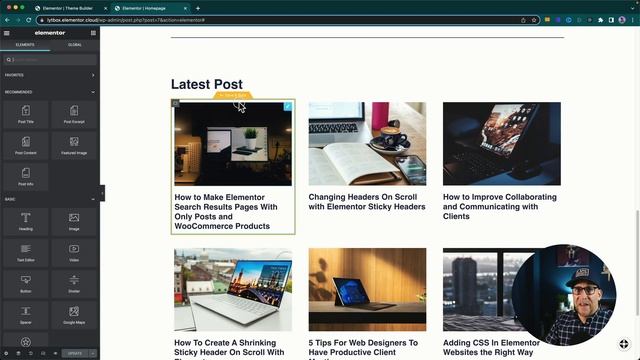640x360 pixels.
Task: Select the Video widget
Action: [74, 252]
